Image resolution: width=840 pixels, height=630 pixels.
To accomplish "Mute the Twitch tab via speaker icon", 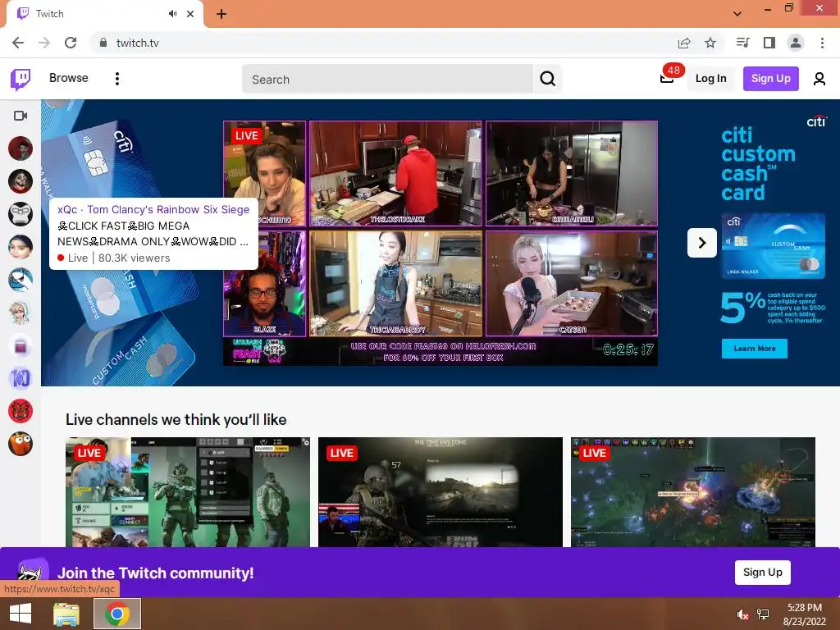I will [x=172, y=14].
